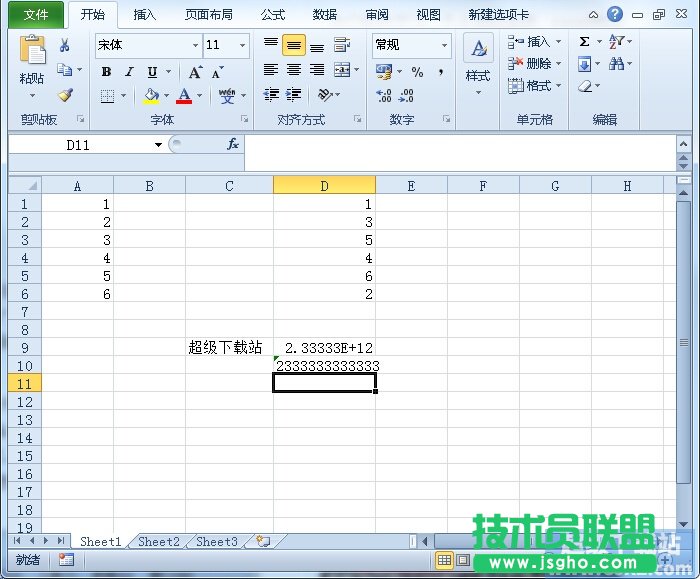Switch to the Sheet2 worksheet tab
Screen dimensions: 700x579
click(158, 541)
